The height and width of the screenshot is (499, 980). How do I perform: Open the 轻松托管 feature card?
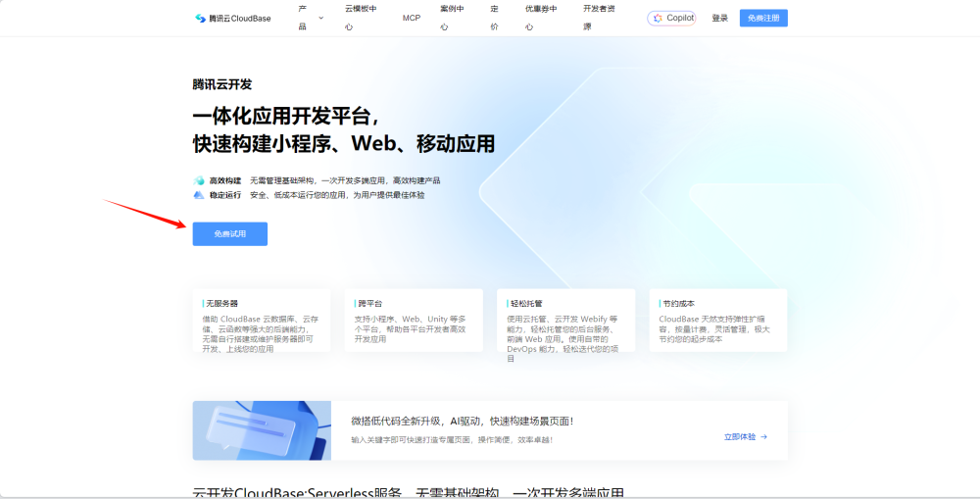566,321
